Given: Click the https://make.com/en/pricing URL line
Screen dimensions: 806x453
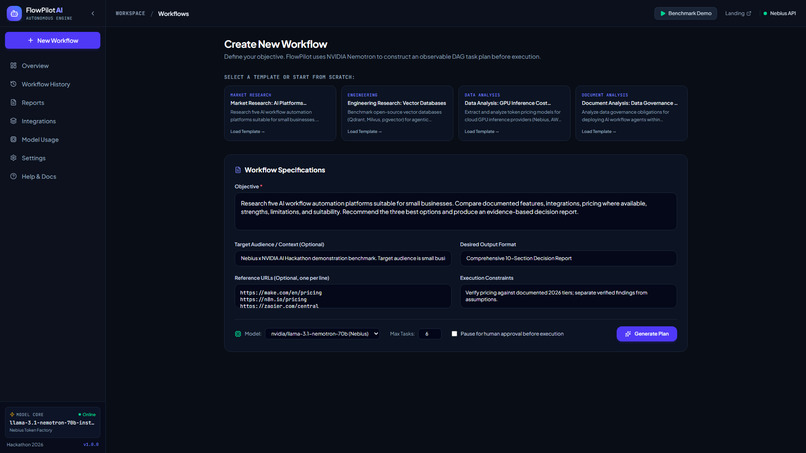Looking at the screenshot, I should pos(281,293).
